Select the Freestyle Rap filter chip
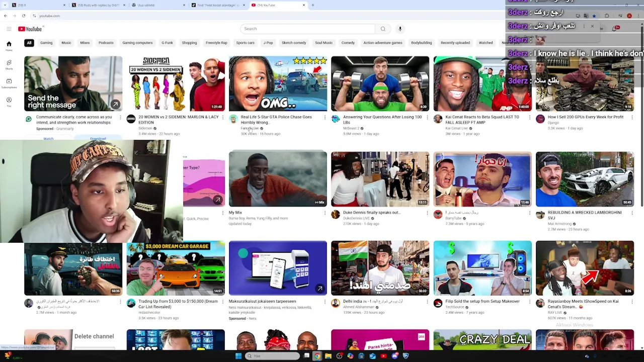This screenshot has width=644, height=362. tap(216, 43)
